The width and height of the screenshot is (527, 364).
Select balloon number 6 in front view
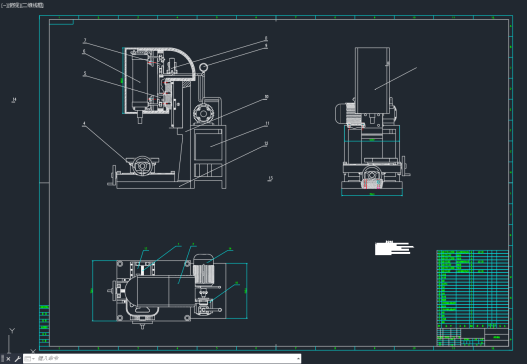(84, 51)
